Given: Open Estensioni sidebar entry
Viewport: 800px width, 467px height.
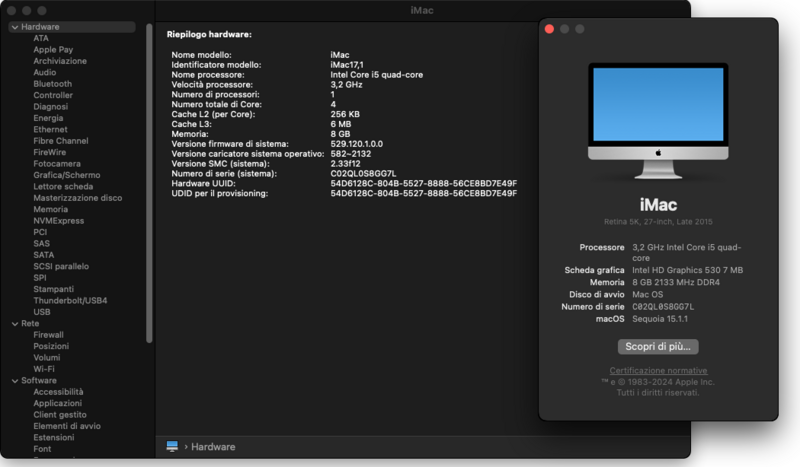Looking at the screenshot, I should pyautogui.click(x=54, y=437).
